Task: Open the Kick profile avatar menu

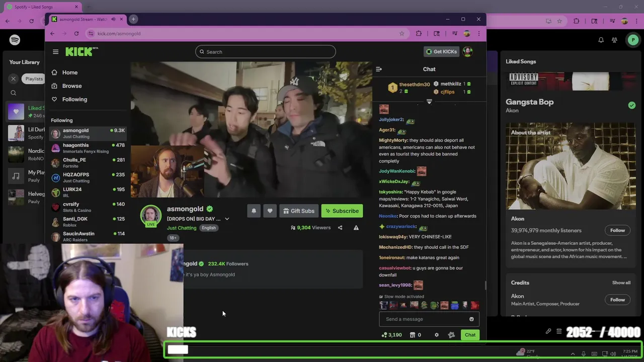Action: click(x=468, y=52)
